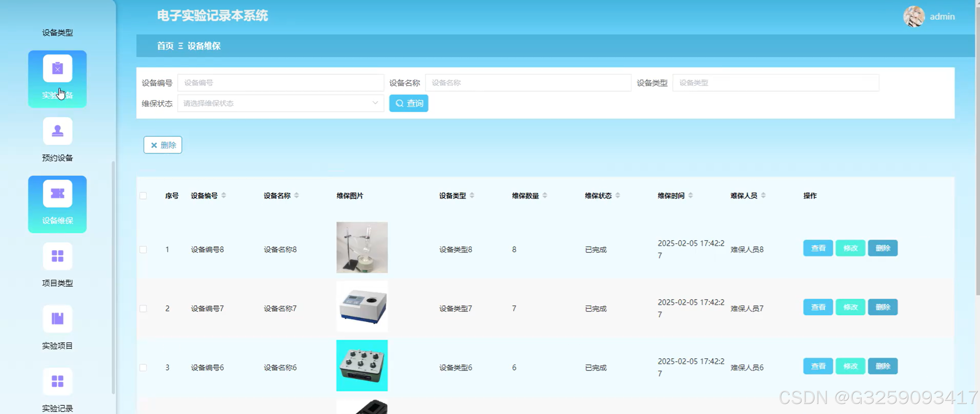Sort table by 维保数量 column
980x414 pixels.
(545, 195)
